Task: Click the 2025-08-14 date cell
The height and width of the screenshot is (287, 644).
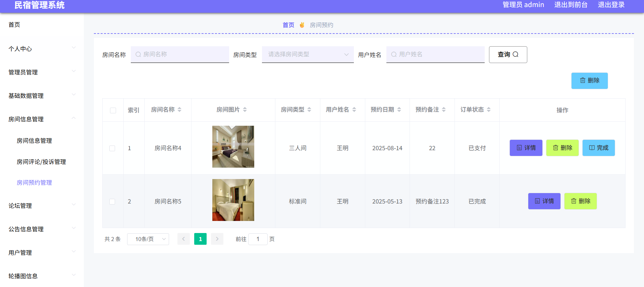Action: click(x=387, y=148)
